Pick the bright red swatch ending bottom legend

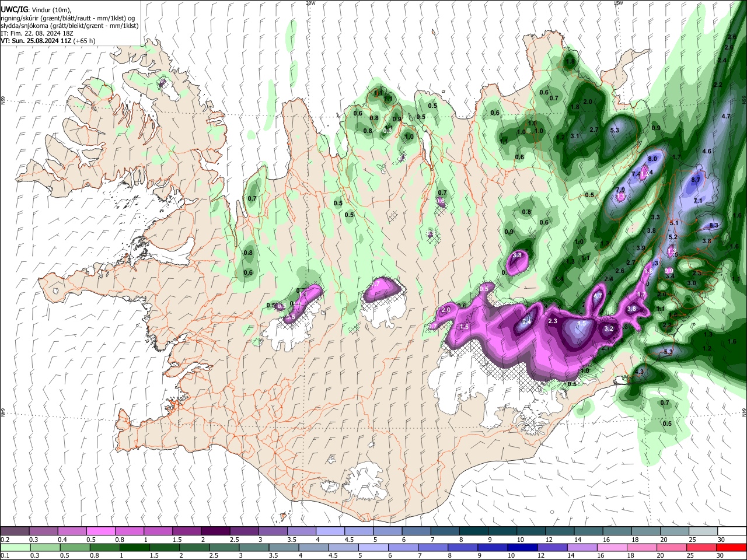pos(732,548)
